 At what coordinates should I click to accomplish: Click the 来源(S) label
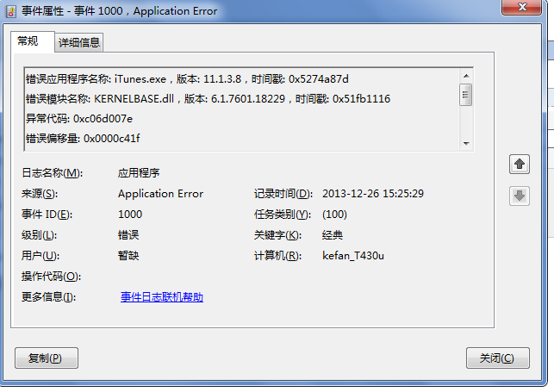40,194
